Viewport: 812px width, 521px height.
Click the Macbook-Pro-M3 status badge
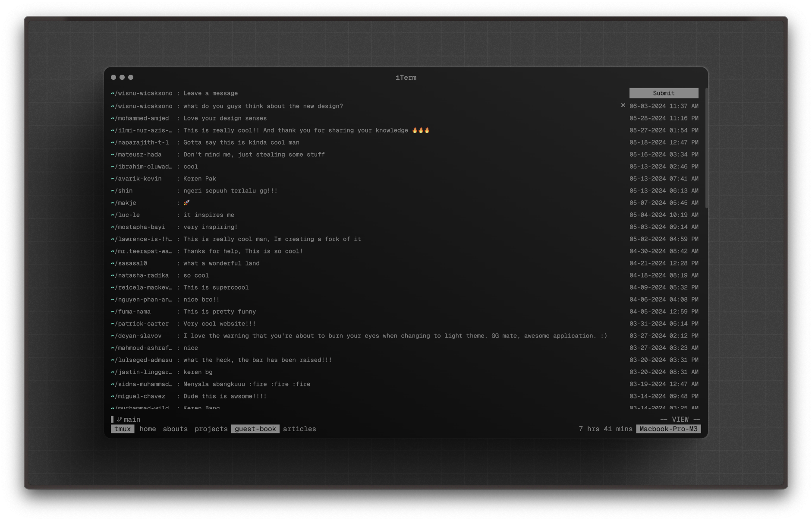(668, 429)
